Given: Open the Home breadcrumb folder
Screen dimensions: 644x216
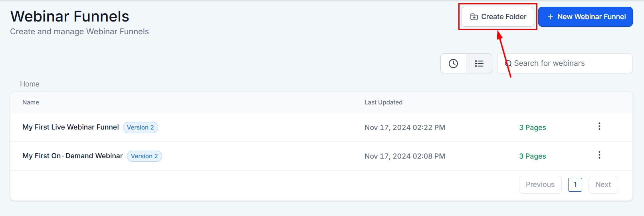Looking at the screenshot, I should pos(30,84).
